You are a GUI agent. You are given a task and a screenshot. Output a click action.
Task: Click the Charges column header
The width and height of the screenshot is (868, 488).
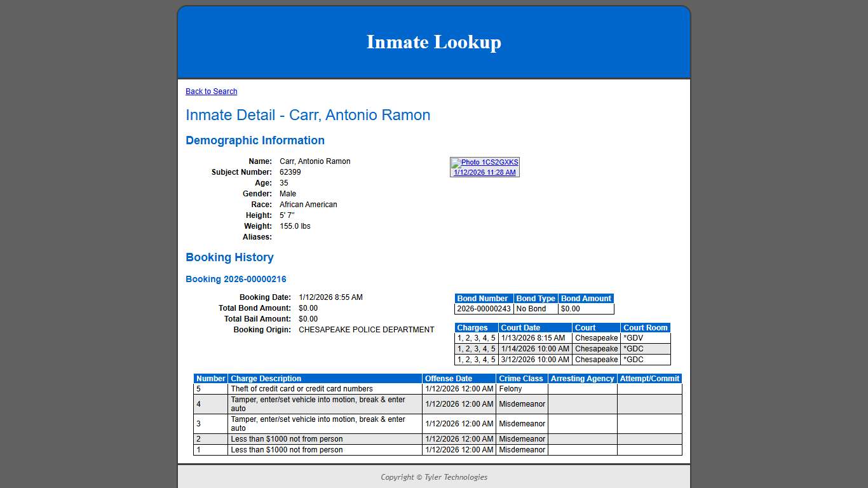pos(474,327)
